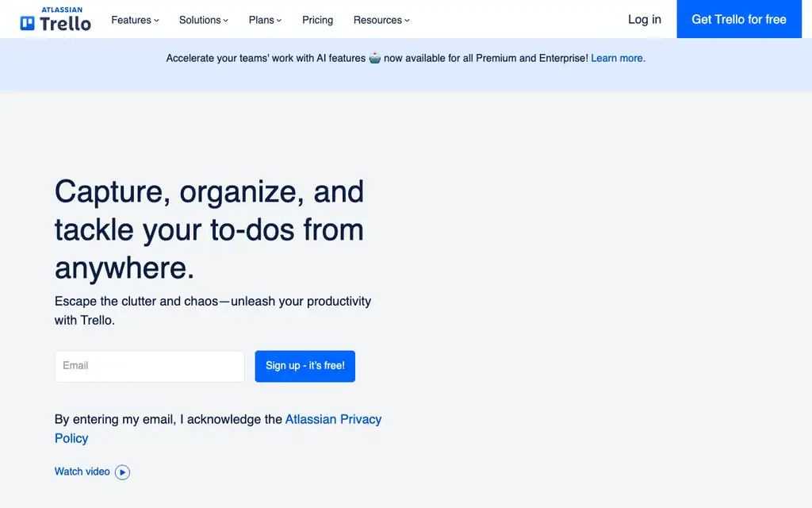Click the 'Escape the clutter and chaos' subtitle
The image size is (812, 508).
[x=213, y=310]
